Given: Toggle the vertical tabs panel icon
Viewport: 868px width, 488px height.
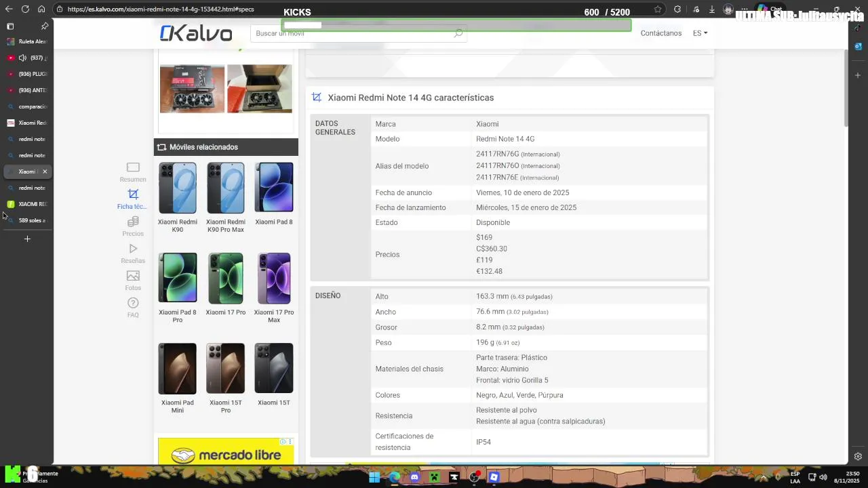Looking at the screenshot, I should pos(10,26).
